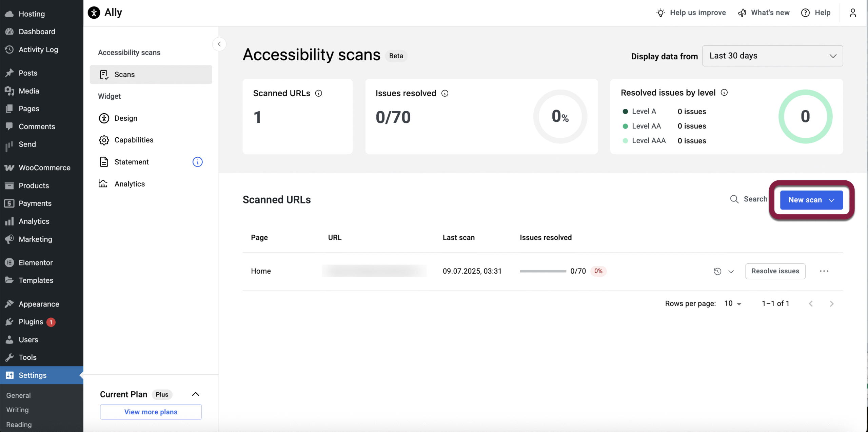
Task: Click View more plans button
Action: pos(151,412)
